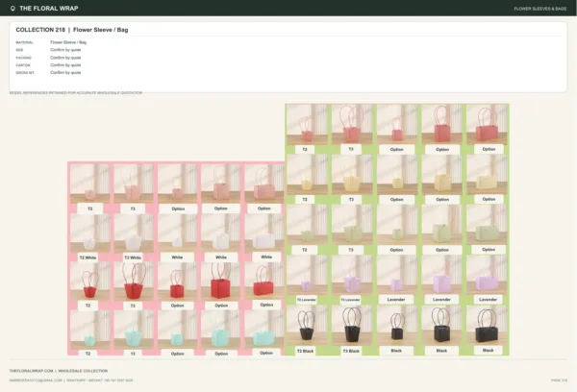Click the location pin icon beside The Floral Wrap
Screen dimensions: 577x392
coord(13,9)
